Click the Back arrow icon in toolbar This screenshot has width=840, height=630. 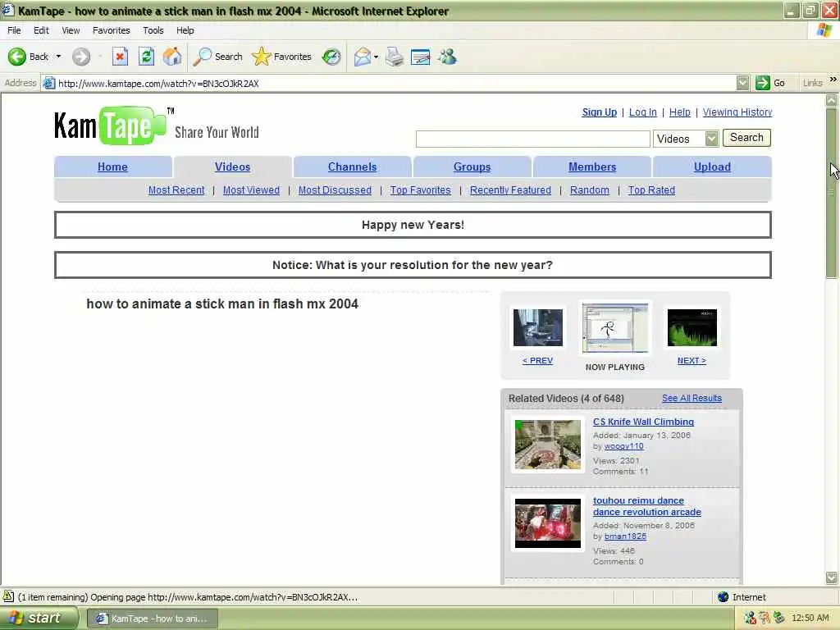coord(16,57)
